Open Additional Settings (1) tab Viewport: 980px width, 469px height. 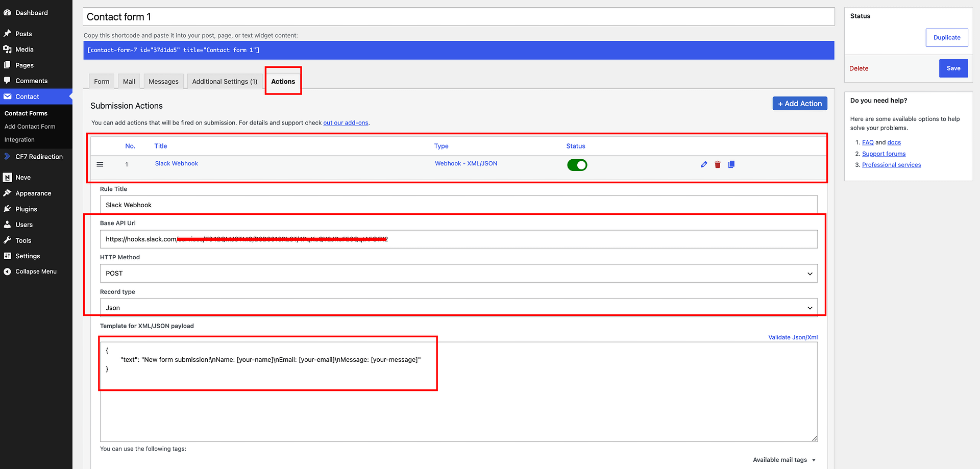(x=225, y=82)
